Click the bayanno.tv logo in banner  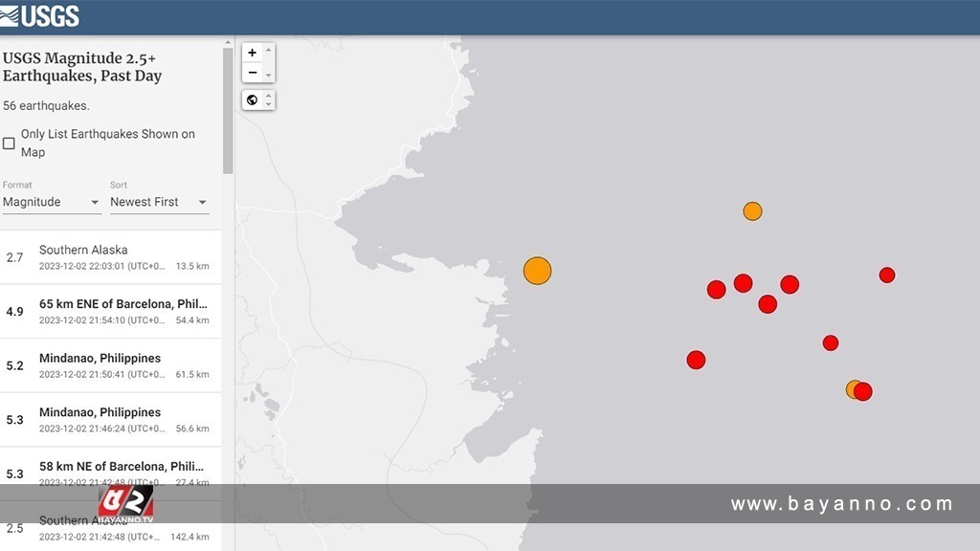coord(124,504)
